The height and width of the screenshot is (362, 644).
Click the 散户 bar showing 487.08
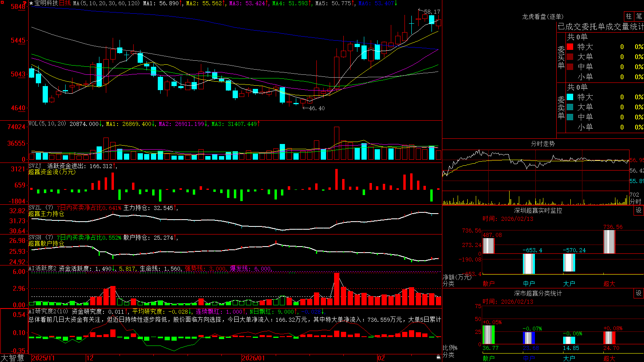489,246
